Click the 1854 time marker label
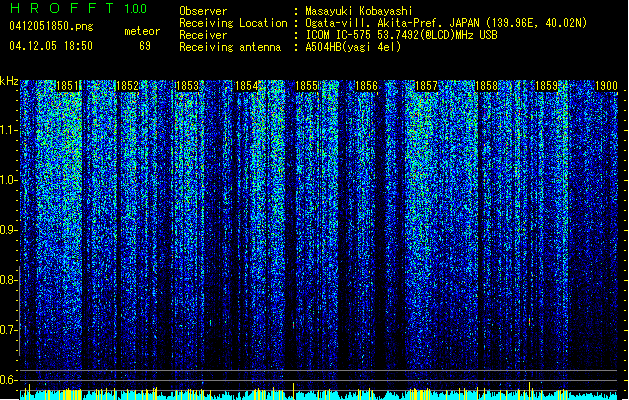This screenshot has width=629, height=400. (x=247, y=86)
